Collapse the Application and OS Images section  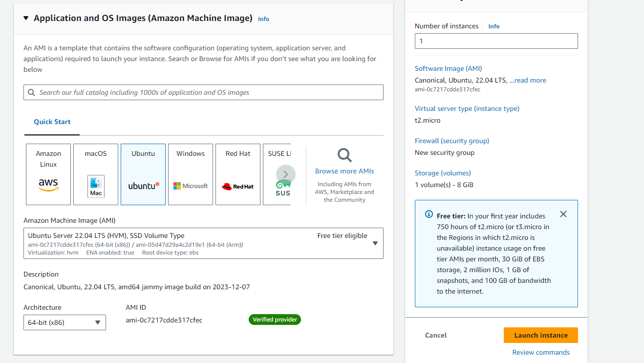(x=26, y=19)
